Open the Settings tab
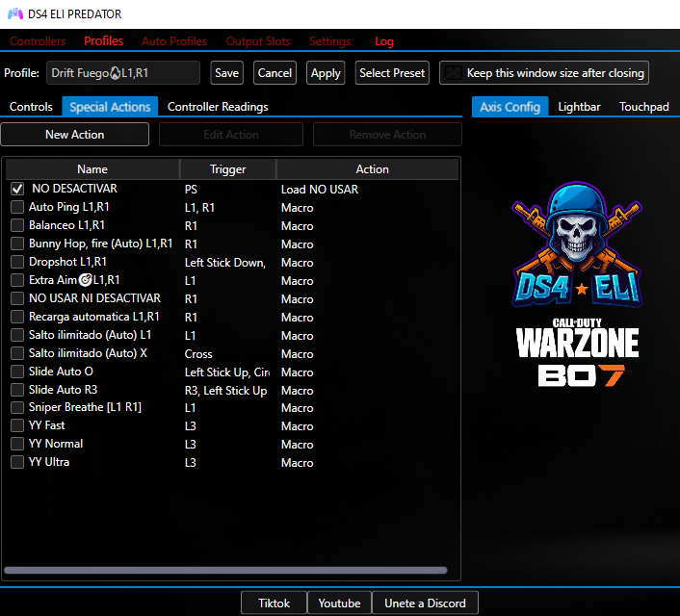680x616 pixels. pyautogui.click(x=329, y=41)
